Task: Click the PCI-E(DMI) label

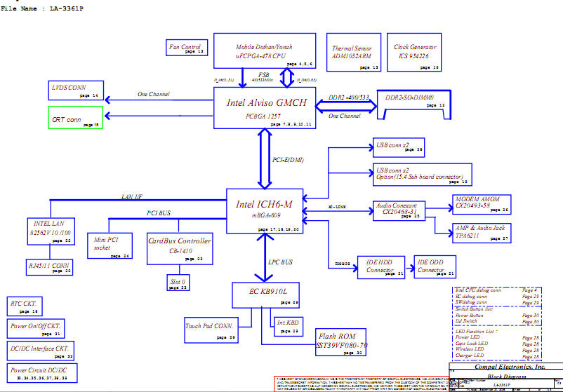Action: (288, 160)
